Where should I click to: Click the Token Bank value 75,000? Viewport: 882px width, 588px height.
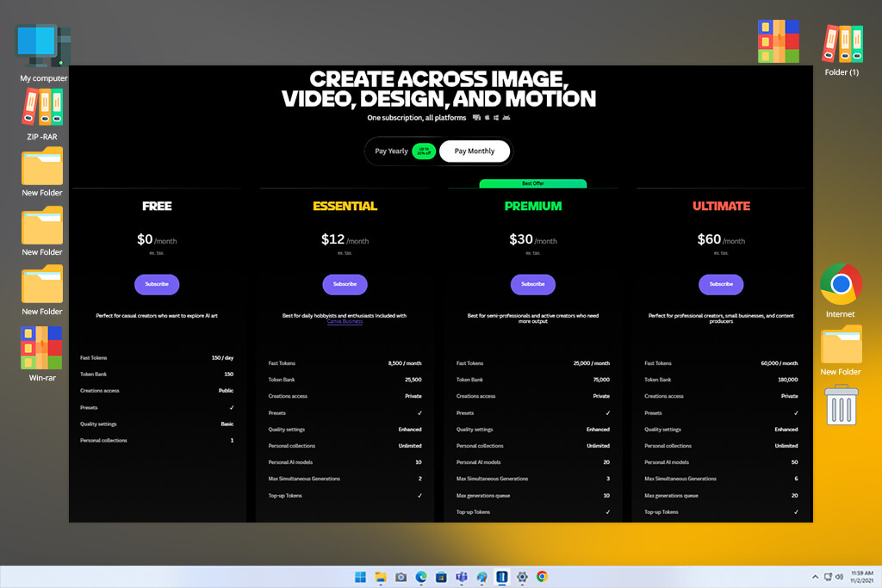pos(601,380)
